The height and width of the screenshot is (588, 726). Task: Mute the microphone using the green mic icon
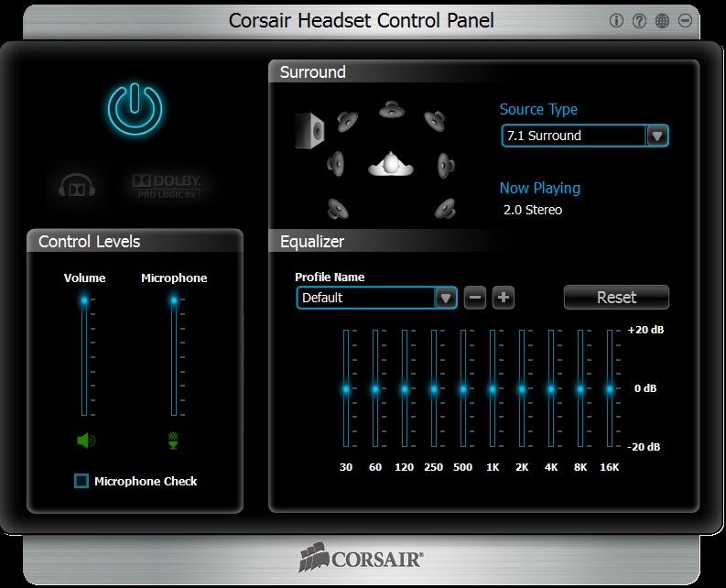pos(173,441)
